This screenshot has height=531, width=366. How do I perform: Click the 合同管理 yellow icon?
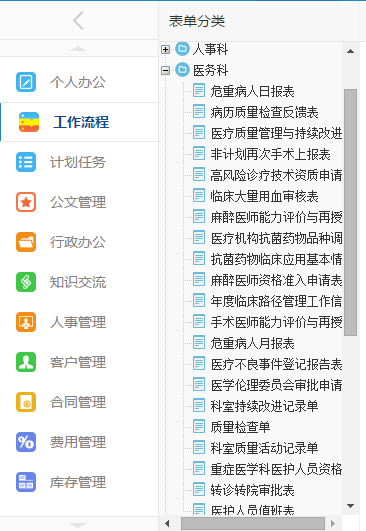26,402
